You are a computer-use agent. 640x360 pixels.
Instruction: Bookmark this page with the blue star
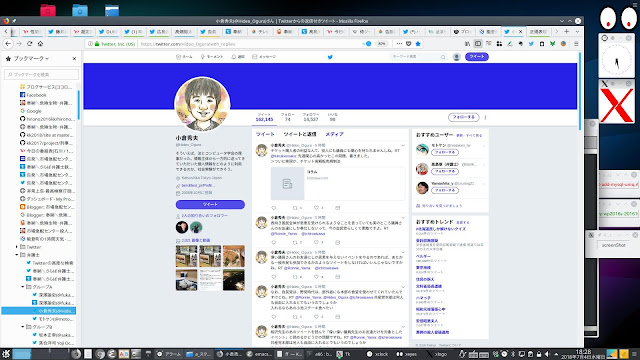point(418,44)
